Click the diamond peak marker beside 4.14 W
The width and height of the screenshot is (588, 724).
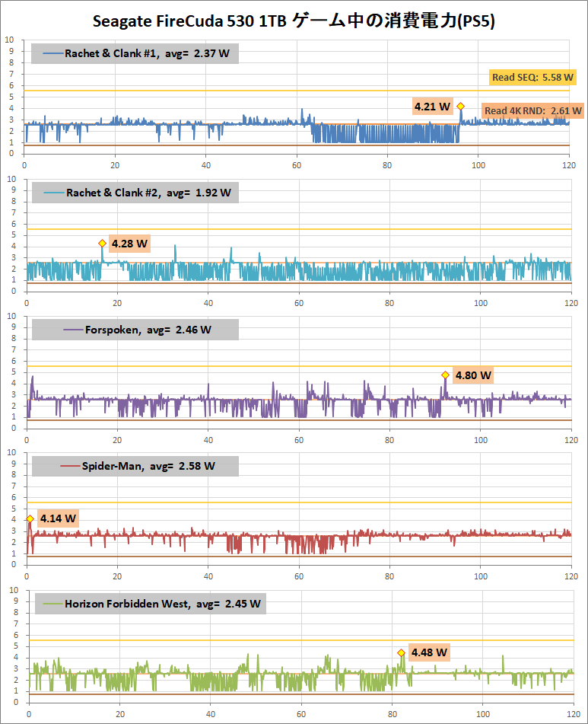coord(30,519)
